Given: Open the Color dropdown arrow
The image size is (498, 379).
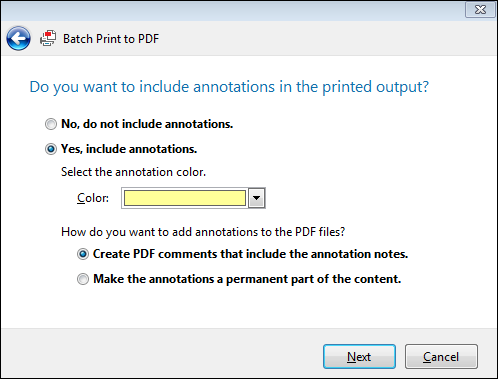Looking at the screenshot, I should click(256, 198).
